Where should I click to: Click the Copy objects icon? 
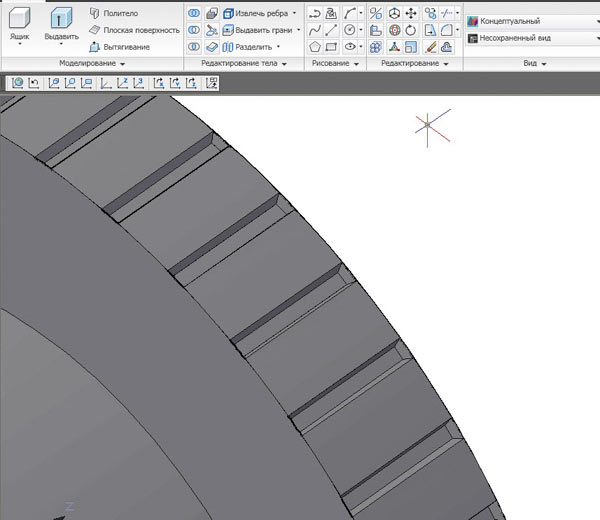tap(430, 13)
